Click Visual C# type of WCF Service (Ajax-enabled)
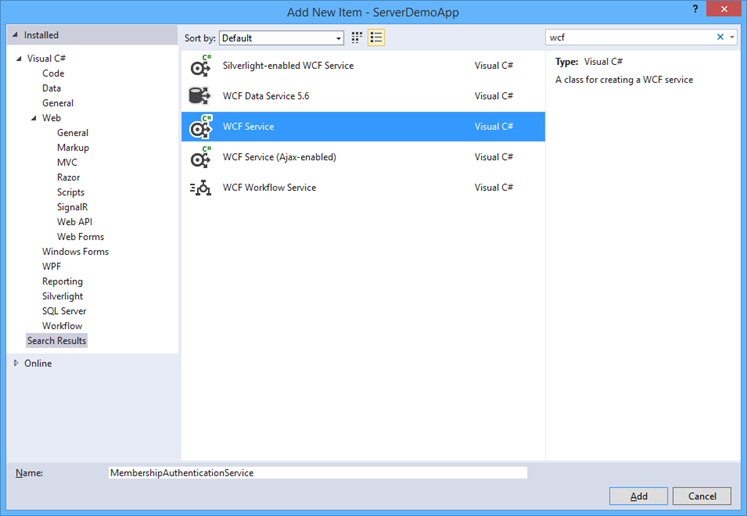The width and height of the screenshot is (747, 516). point(494,157)
